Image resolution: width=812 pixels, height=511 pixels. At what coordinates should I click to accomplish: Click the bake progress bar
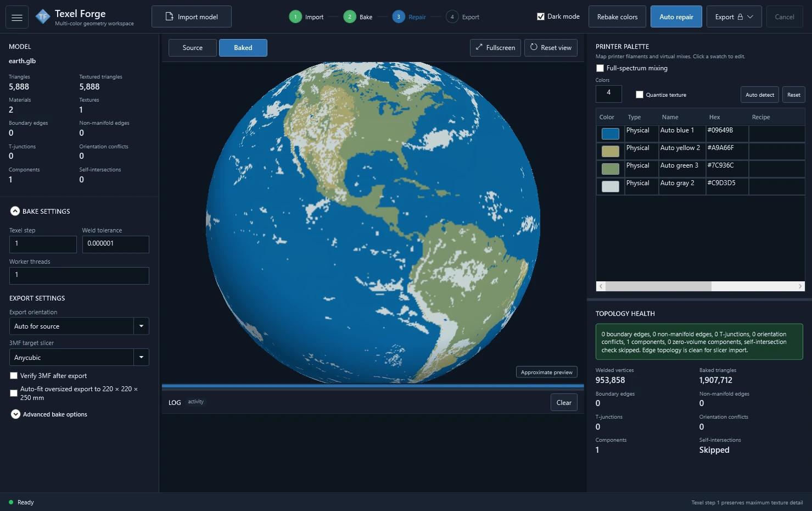coord(373,386)
